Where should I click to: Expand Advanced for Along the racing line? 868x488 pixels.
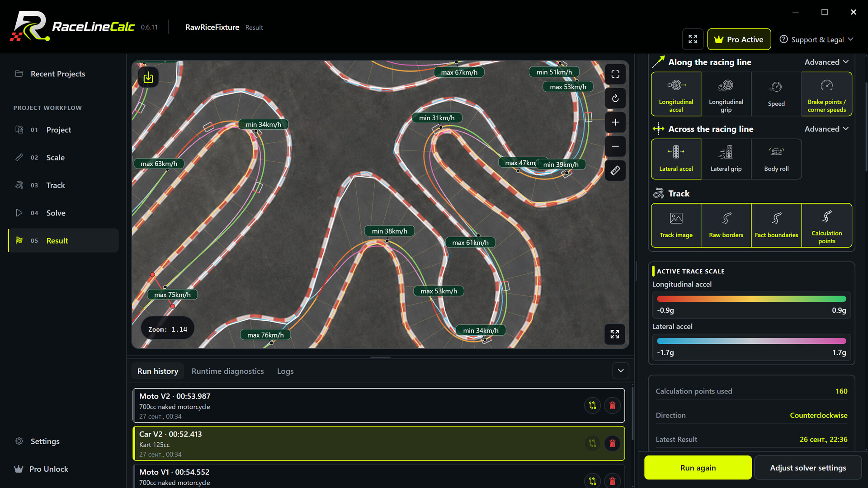coord(826,62)
